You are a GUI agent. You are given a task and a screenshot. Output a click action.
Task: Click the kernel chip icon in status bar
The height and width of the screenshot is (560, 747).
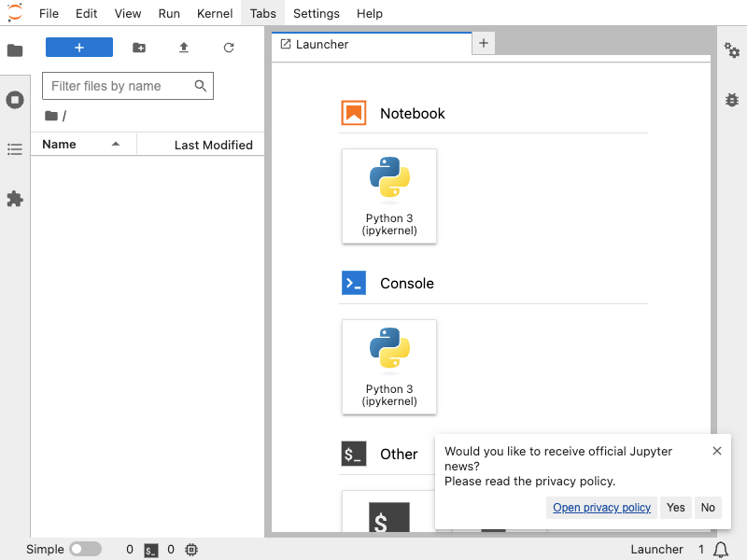coord(191,550)
